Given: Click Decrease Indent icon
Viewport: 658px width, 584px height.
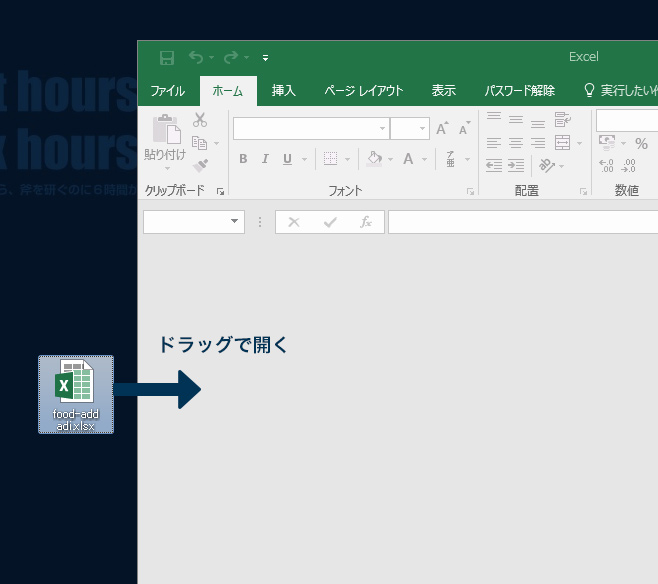Looking at the screenshot, I should click(x=494, y=166).
